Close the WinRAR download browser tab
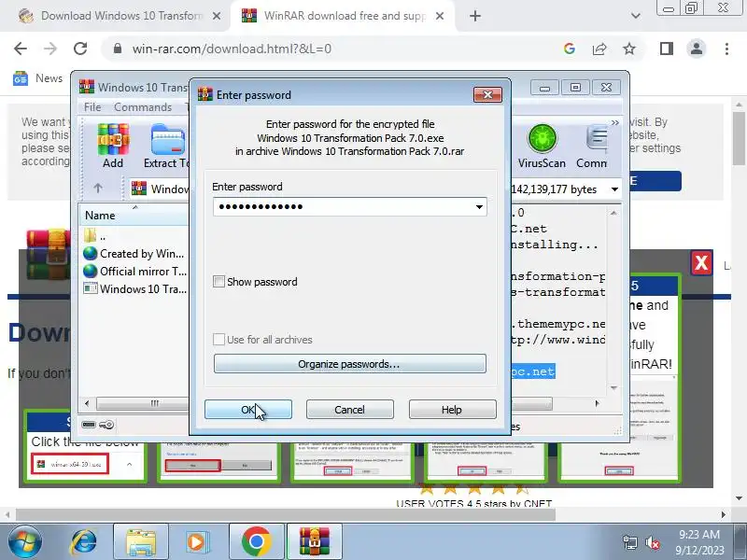This screenshot has width=747, height=560. (440, 16)
